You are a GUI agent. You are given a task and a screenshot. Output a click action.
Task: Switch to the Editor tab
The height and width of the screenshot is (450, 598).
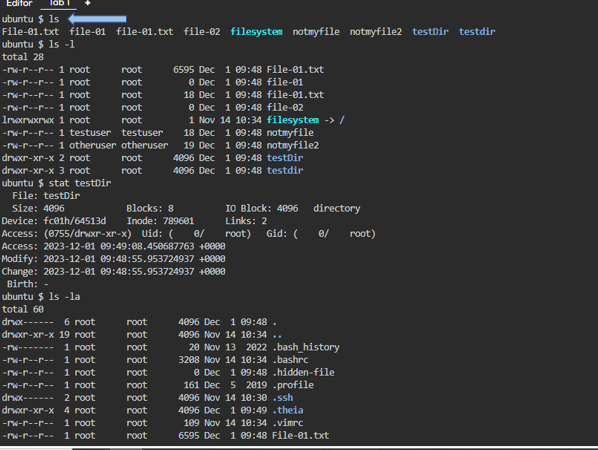(x=19, y=3)
